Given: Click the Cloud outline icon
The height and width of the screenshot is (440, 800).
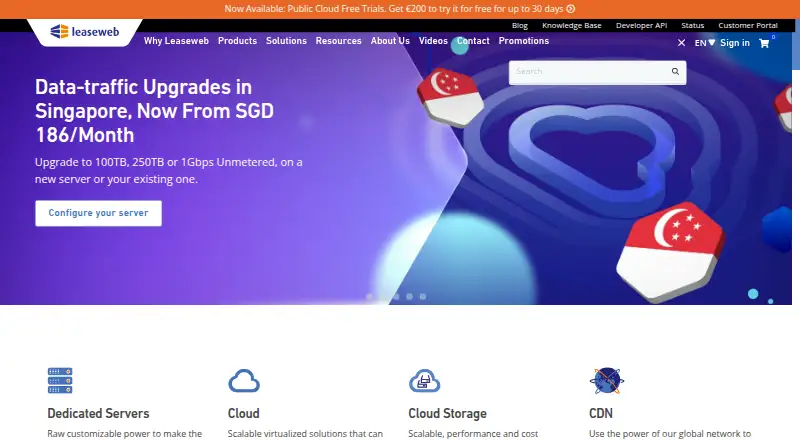Looking at the screenshot, I should point(244,381).
